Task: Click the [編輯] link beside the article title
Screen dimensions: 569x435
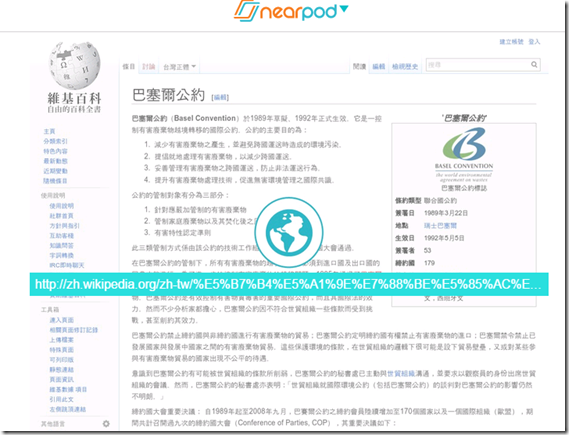Action: pyautogui.click(x=220, y=97)
